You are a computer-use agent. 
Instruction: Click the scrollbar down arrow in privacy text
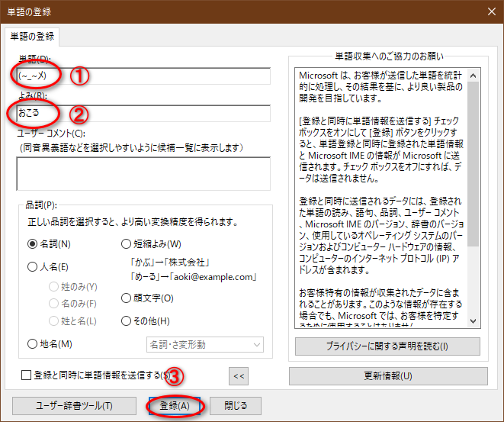point(474,321)
